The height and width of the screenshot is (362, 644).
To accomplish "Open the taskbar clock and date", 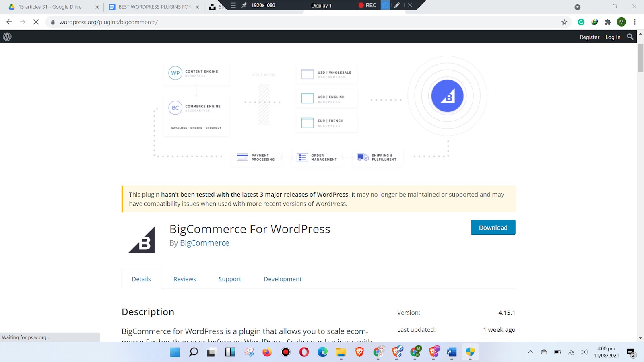I will [606, 352].
